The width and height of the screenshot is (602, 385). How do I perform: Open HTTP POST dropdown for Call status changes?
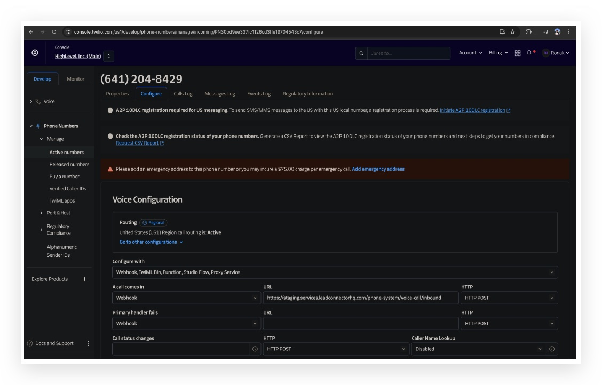pyautogui.click(x=336, y=349)
